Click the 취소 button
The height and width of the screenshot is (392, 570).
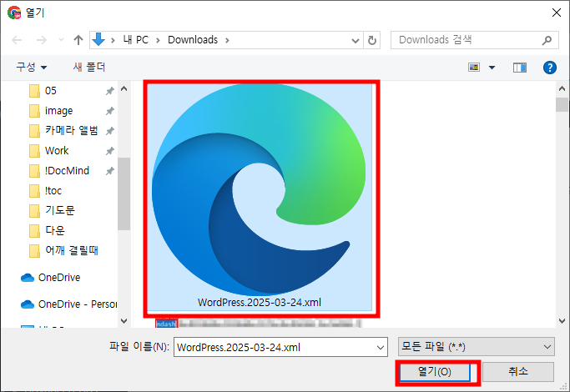pos(518,372)
